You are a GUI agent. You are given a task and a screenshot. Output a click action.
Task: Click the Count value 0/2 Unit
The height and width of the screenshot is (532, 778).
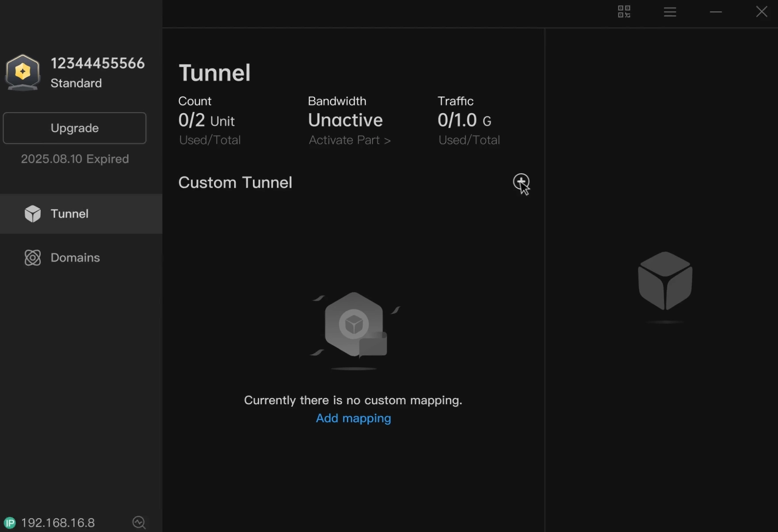pos(206,120)
